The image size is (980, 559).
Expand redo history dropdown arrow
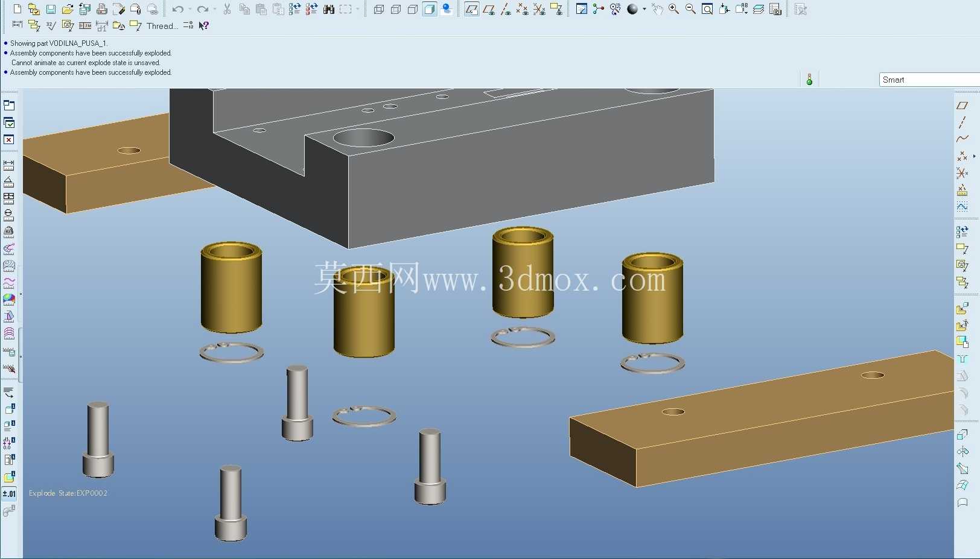coord(215,9)
